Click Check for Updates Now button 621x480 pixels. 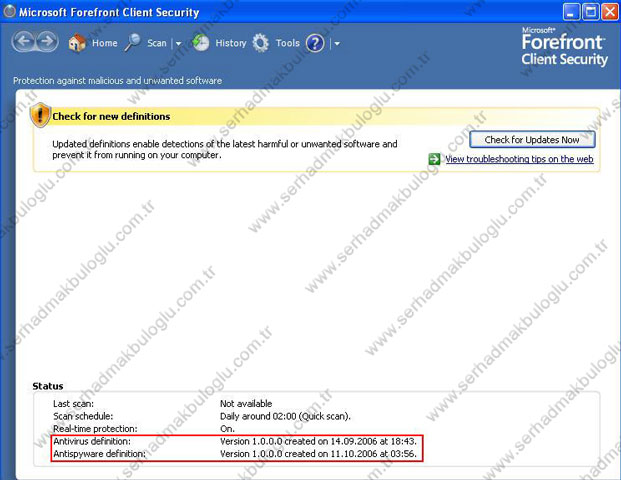(x=532, y=140)
